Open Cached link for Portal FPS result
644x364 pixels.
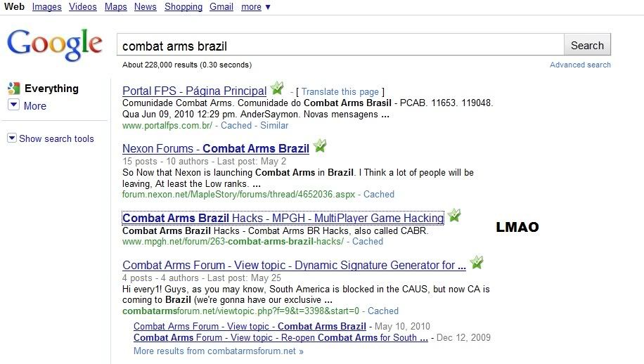coord(236,125)
